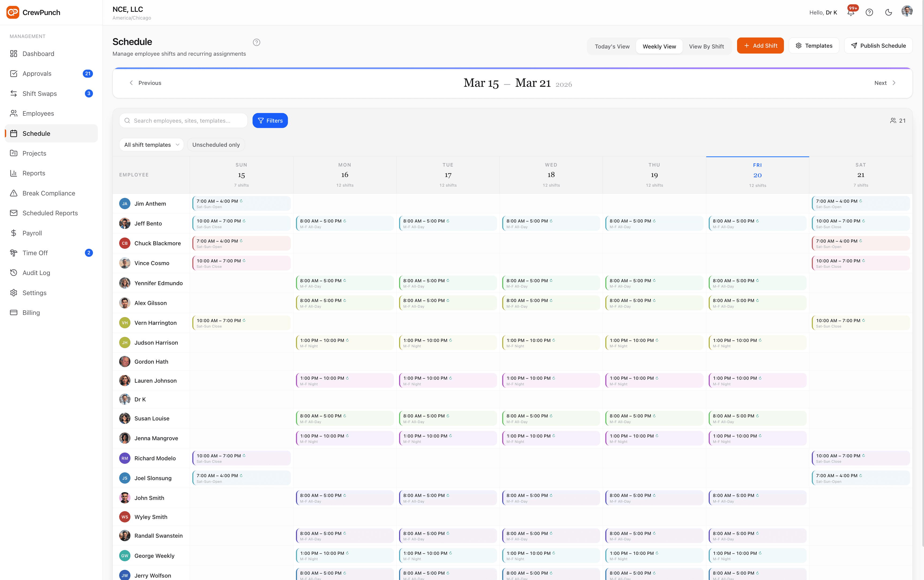Switch to Today's View tab

point(612,46)
